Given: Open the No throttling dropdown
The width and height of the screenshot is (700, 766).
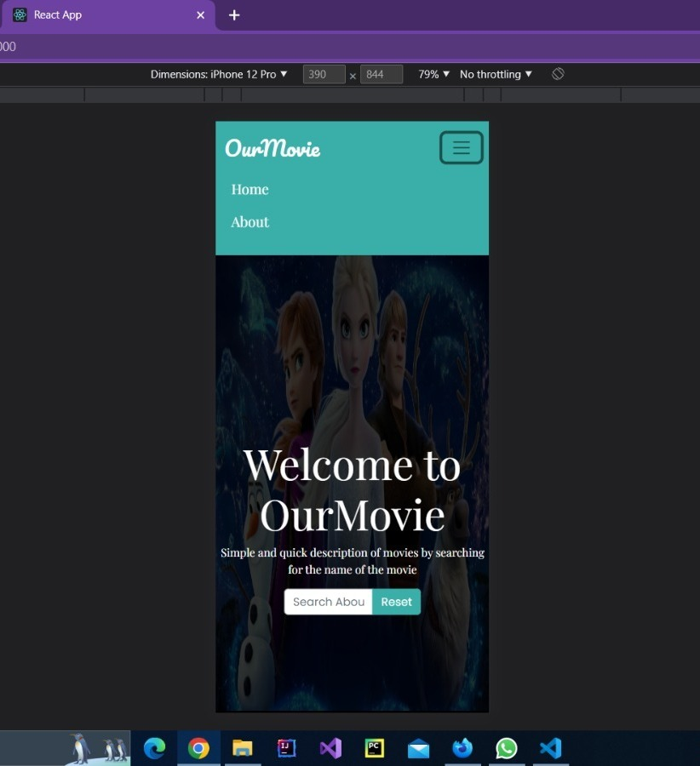Looking at the screenshot, I should click(x=496, y=74).
